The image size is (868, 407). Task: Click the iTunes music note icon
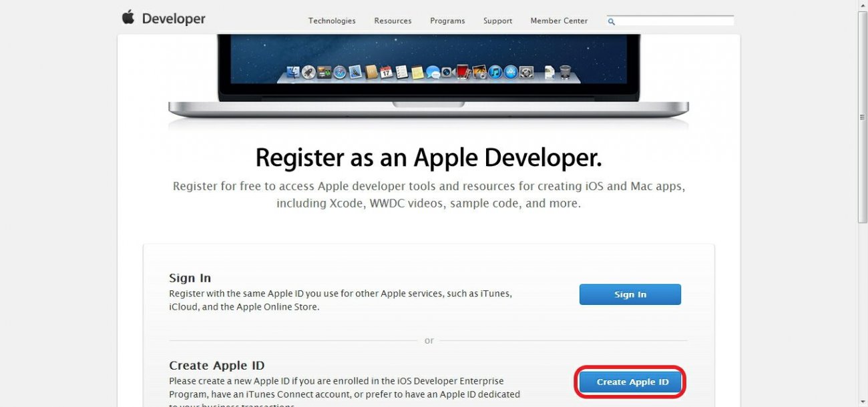pyautogui.click(x=495, y=72)
